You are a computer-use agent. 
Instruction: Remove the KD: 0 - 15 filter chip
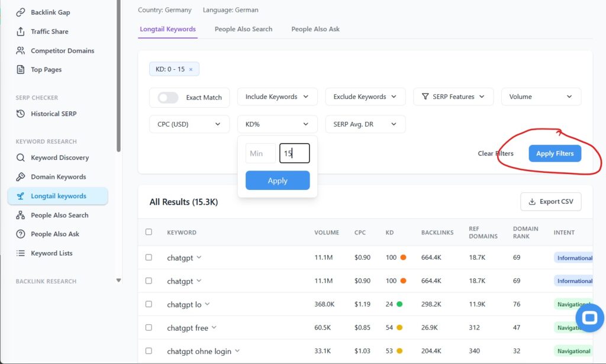191,69
